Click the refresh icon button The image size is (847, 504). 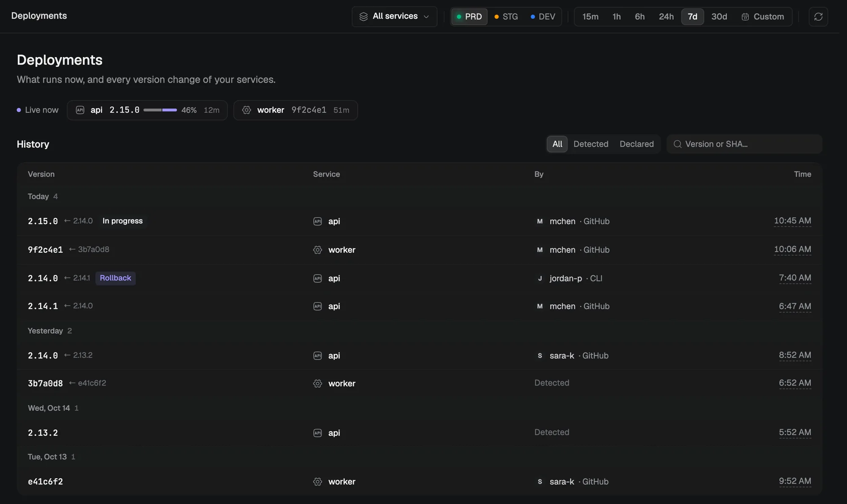[x=818, y=17]
